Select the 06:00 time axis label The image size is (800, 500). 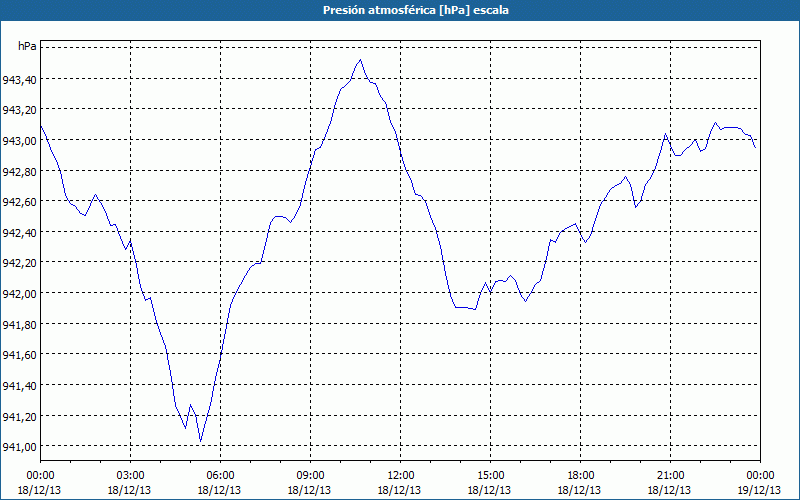[x=220, y=476]
